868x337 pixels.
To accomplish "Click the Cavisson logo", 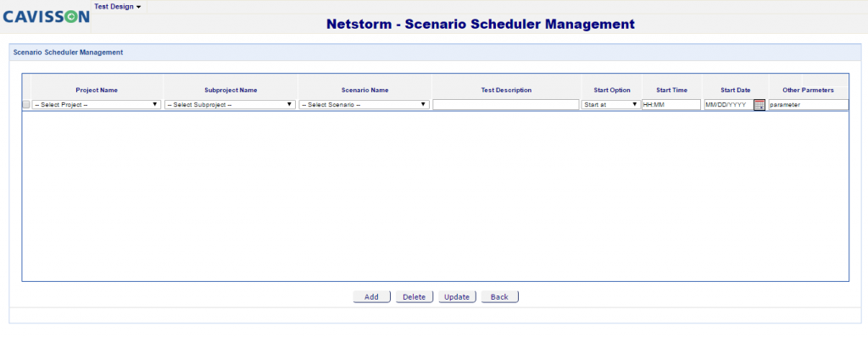I will click(46, 17).
